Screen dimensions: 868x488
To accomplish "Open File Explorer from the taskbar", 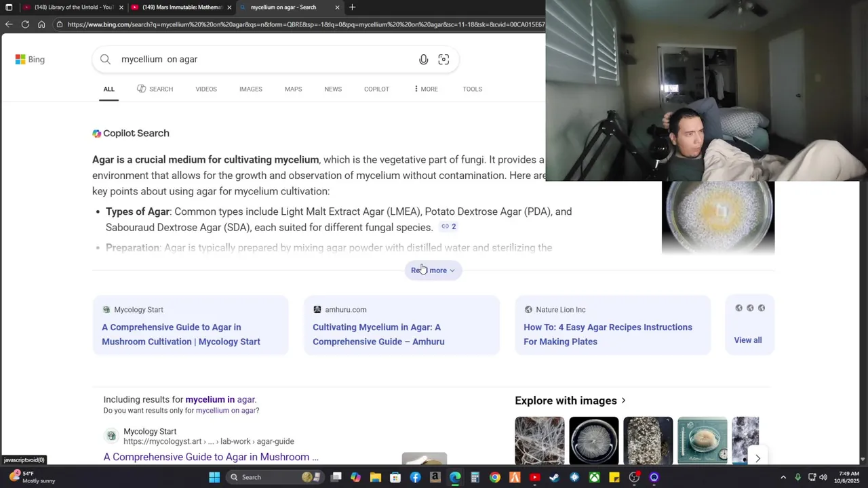I will pyautogui.click(x=376, y=477).
